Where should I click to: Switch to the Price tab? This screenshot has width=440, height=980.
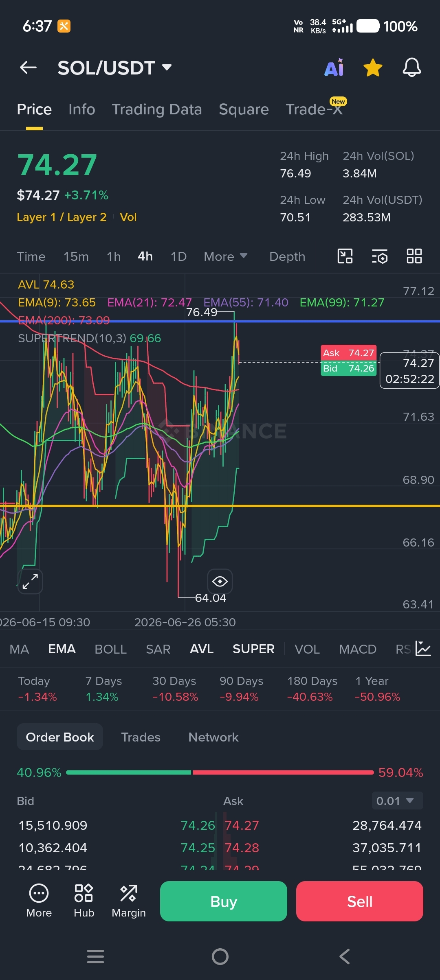coord(34,109)
